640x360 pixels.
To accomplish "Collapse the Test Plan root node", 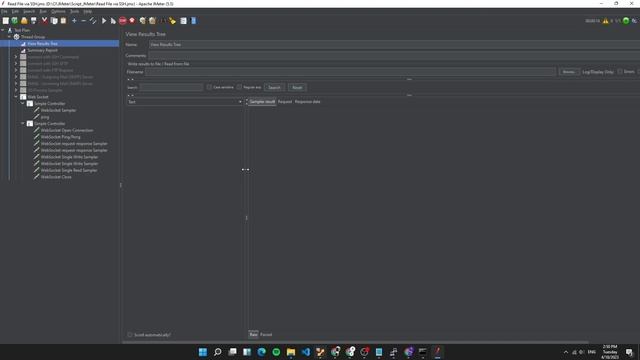I will click(x=3, y=30).
